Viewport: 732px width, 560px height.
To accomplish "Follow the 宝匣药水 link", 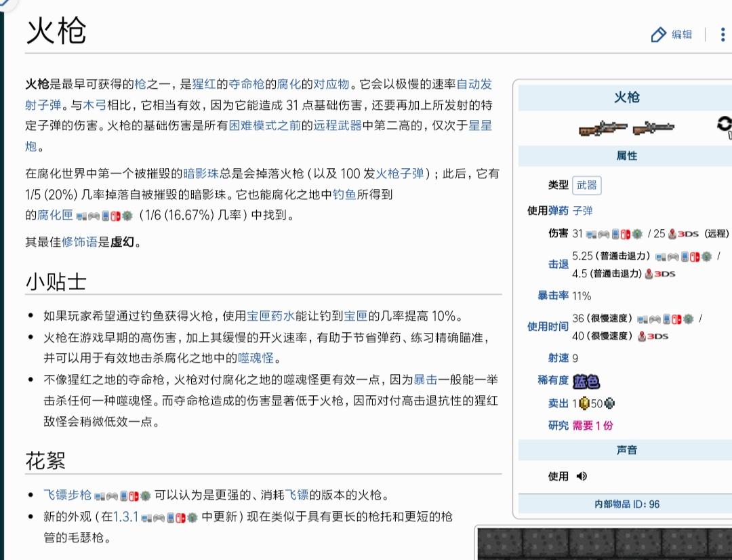I will (x=270, y=316).
